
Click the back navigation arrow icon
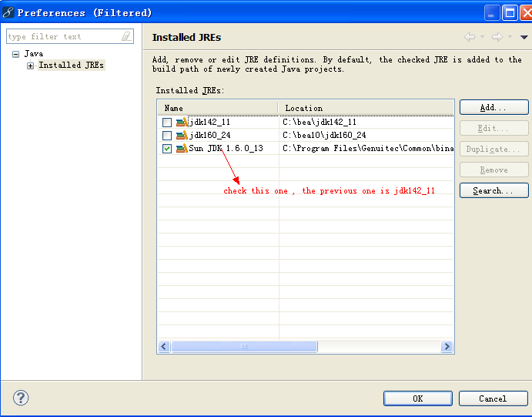[x=470, y=37]
